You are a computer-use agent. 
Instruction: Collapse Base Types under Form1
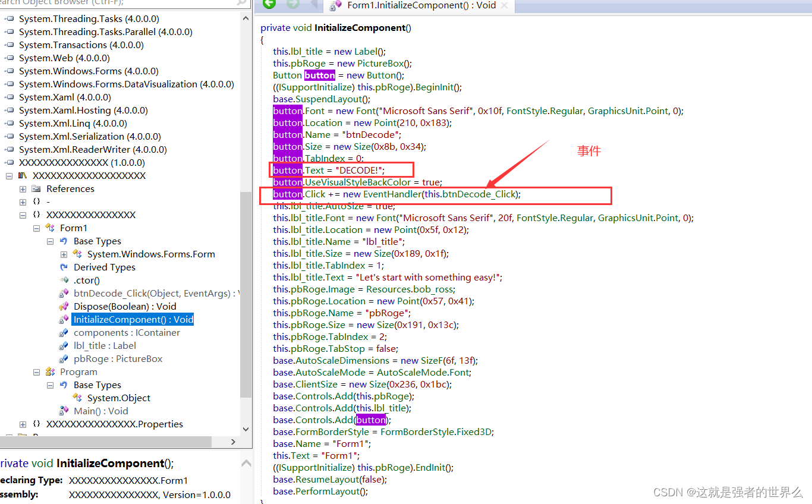click(51, 241)
